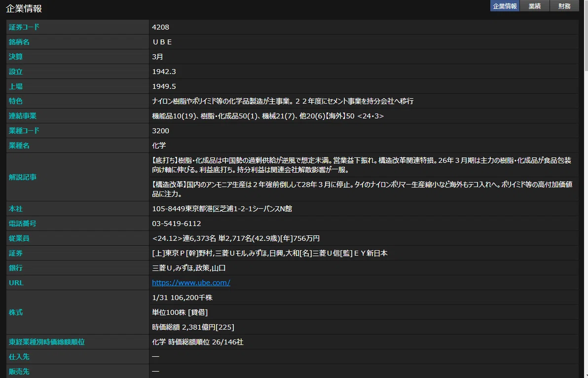Click the 特色 description text
Viewport: 588px width, 378px height.
(282, 101)
